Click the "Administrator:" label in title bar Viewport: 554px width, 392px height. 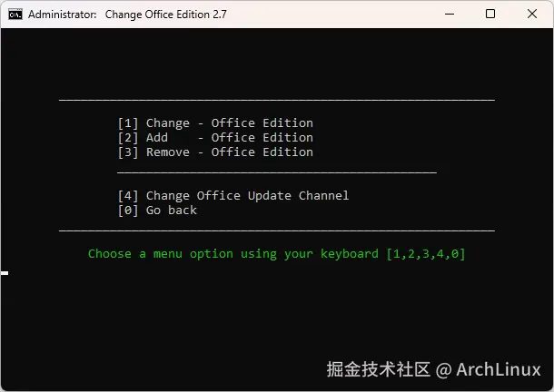click(62, 15)
